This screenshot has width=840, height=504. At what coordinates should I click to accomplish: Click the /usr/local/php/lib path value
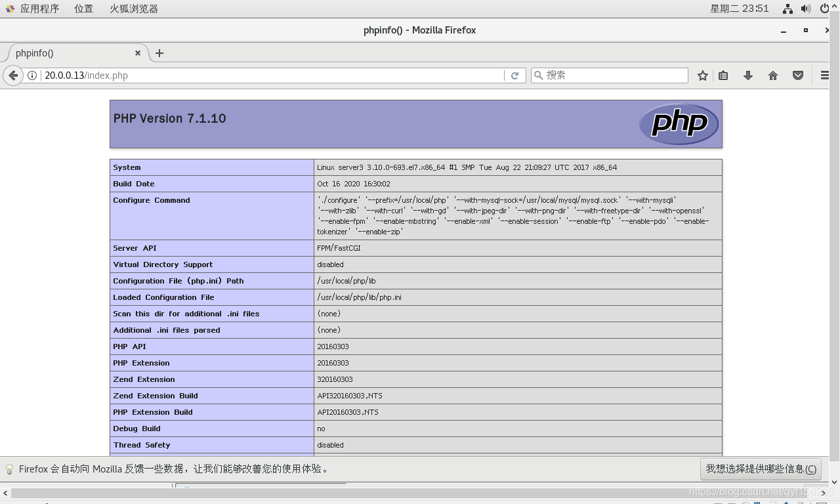point(346,281)
